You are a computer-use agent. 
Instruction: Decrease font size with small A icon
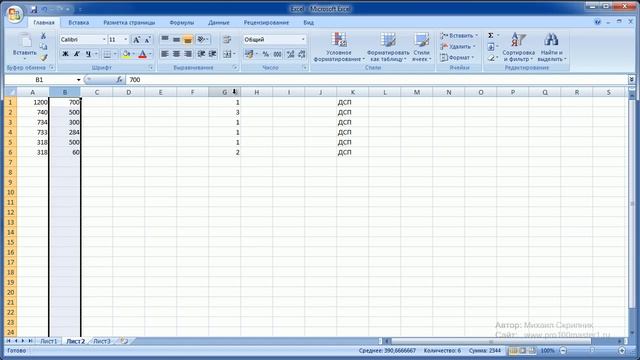coord(147,40)
